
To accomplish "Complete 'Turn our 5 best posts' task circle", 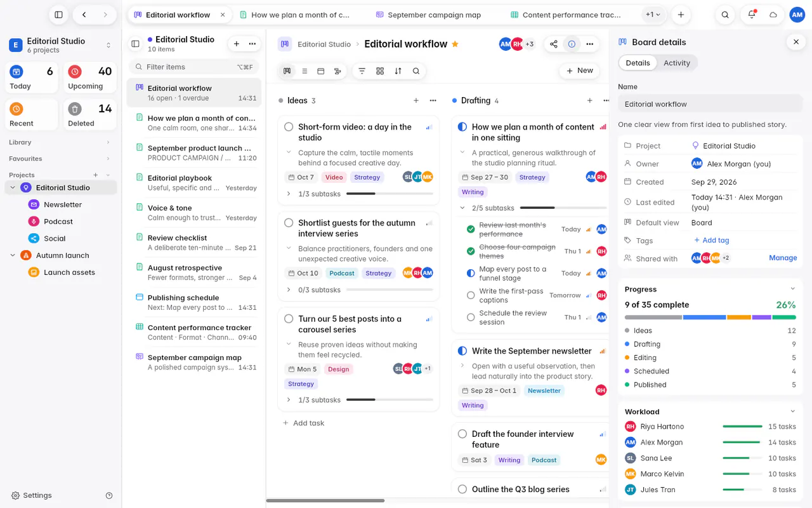I will [x=289, y=319].
